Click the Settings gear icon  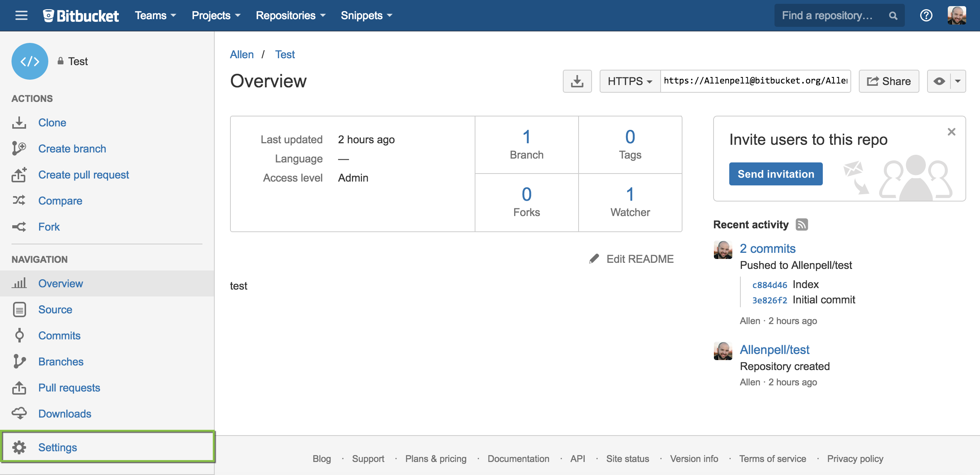19,447
